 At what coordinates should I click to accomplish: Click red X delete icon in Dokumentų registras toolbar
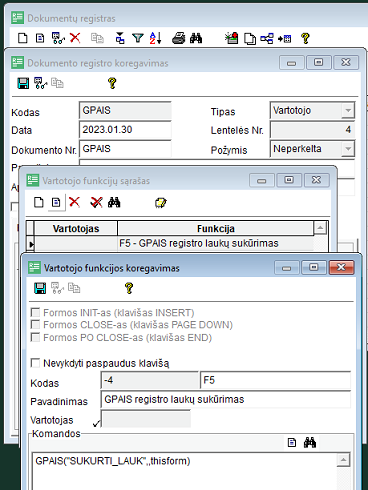pyautogui.click(x=75, y=38)
